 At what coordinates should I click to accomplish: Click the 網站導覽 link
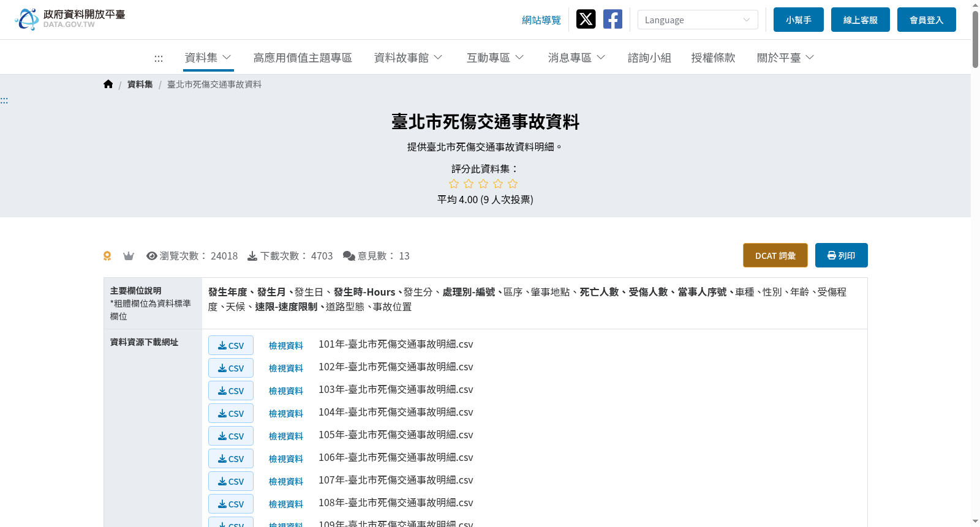(541, 20)
